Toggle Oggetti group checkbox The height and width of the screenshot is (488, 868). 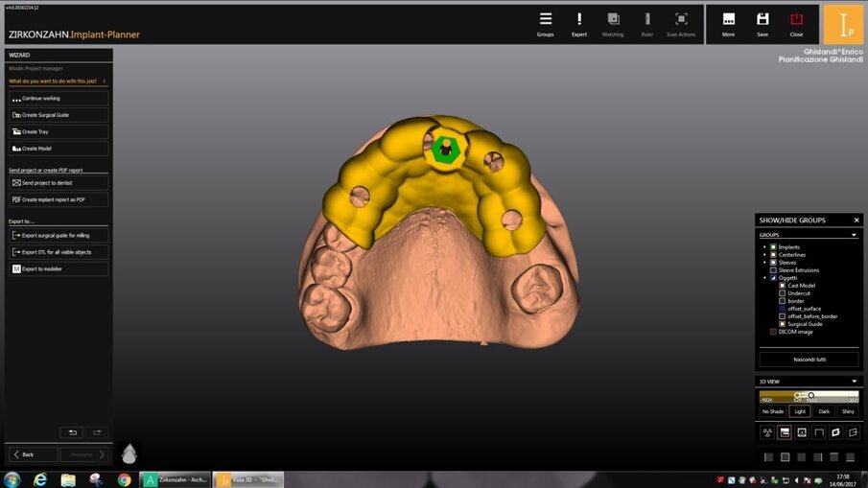[x=773, y=278]
